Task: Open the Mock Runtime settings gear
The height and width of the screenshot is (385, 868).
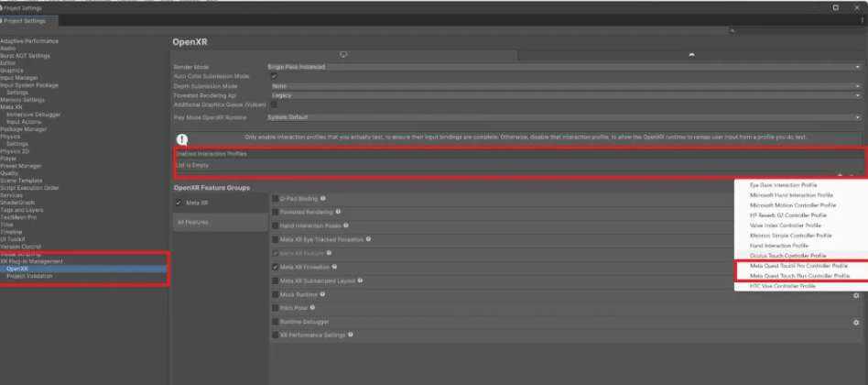Action: click(856, 295)
